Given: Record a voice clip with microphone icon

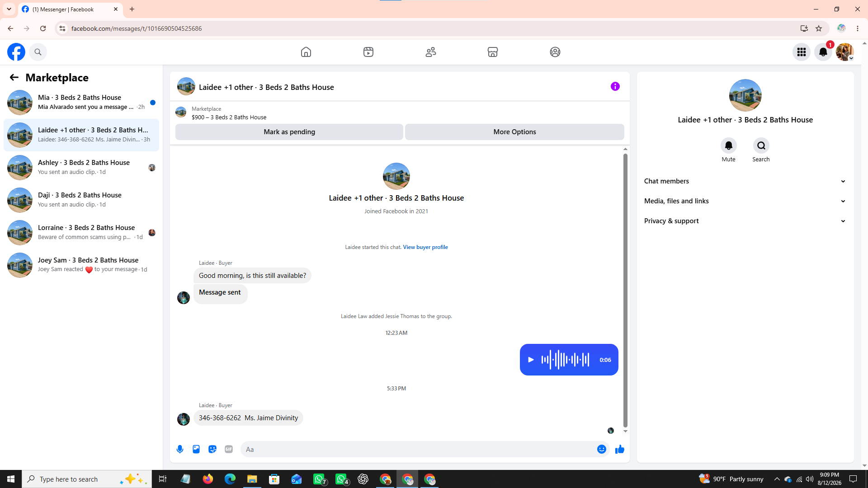Looking at the screenshot, I should [x=180, y=449].
